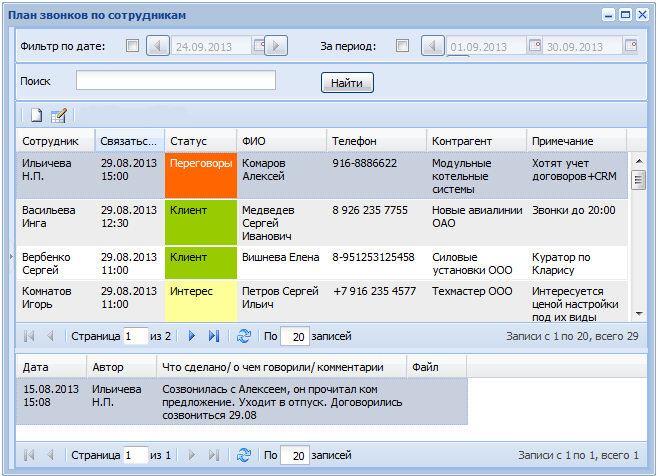658x476 pixels.
Task: Jump to last page in calls grid
Action: (214, 336)
